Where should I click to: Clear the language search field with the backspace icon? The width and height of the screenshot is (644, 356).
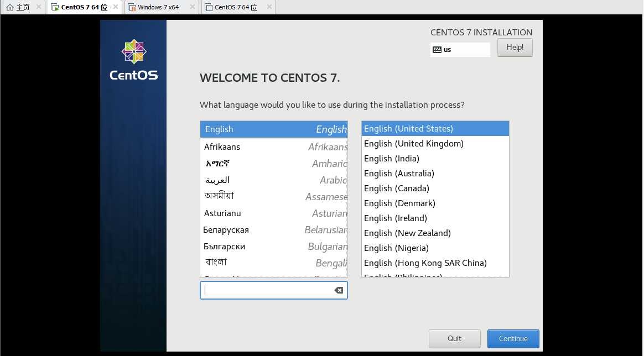(x=339, y=290)
